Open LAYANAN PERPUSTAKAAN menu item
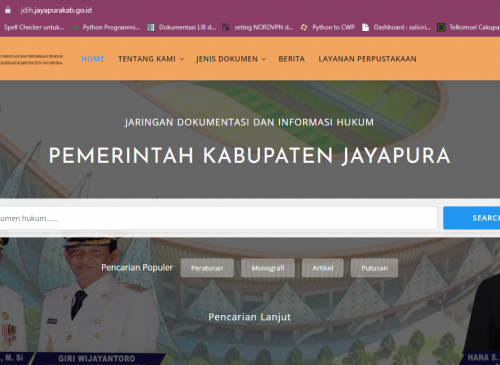 point(367,59)
